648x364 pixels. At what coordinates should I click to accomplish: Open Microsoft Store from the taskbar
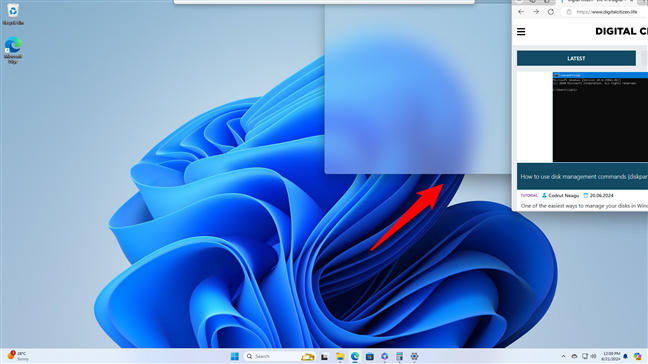(369, 356)
